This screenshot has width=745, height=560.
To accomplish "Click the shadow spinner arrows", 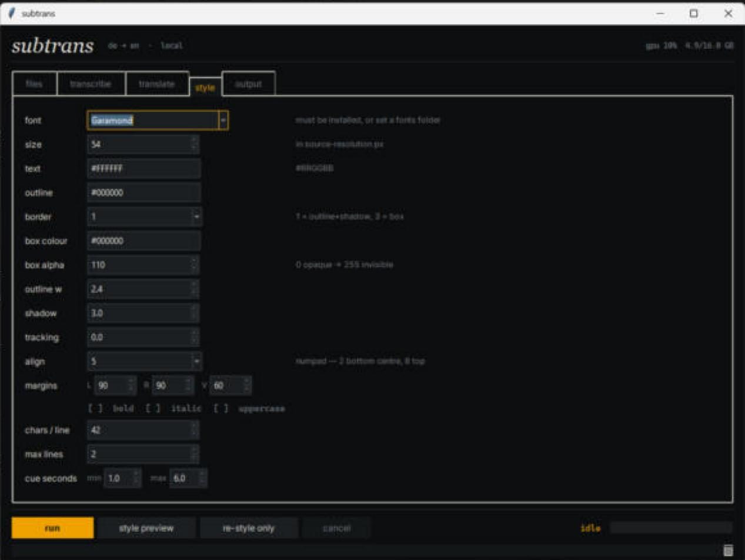I will [195, 313].
